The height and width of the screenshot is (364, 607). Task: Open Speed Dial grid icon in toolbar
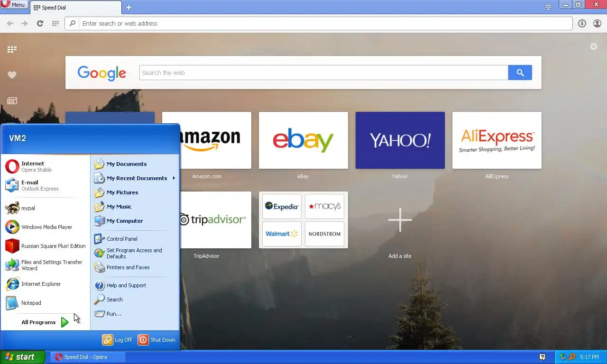coord(55,23)
